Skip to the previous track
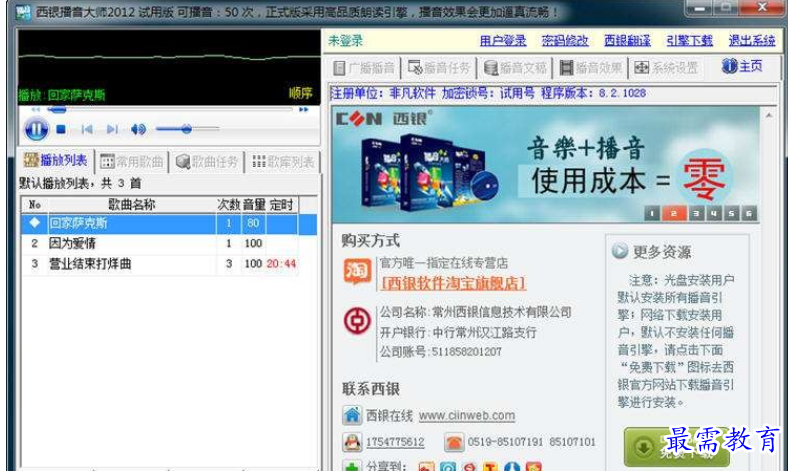 [87, 130]
